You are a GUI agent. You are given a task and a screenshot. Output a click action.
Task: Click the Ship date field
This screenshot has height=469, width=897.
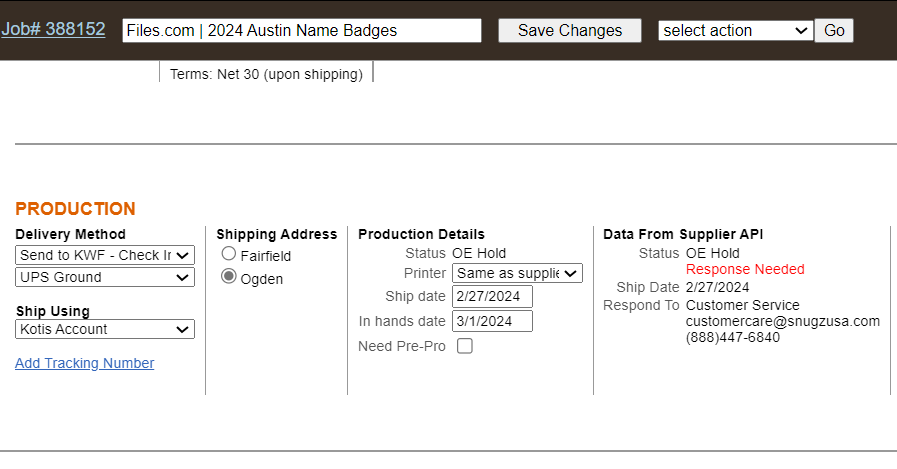coord(492,297)
